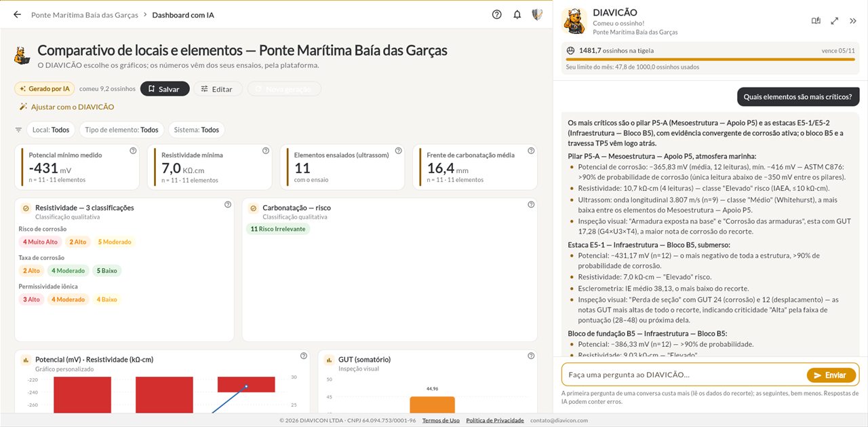Save the dashboard with Salvar button

click(164, 89)
